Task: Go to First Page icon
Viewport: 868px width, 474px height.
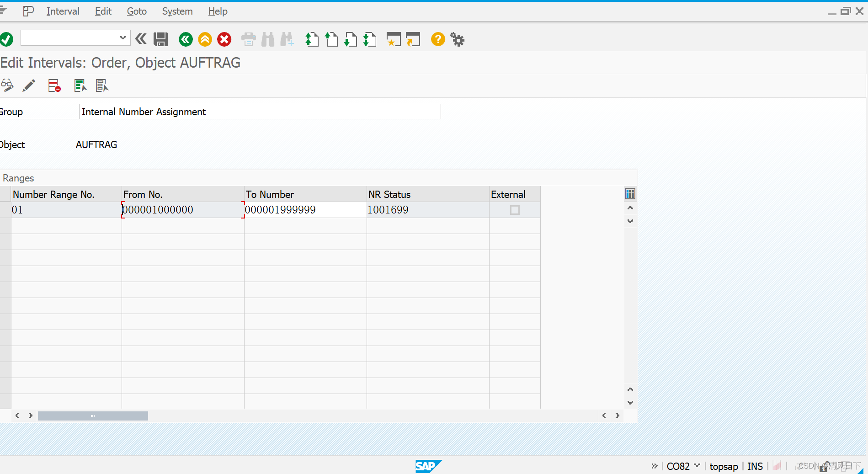Action: pyautogui.click(x=312, y=39)
